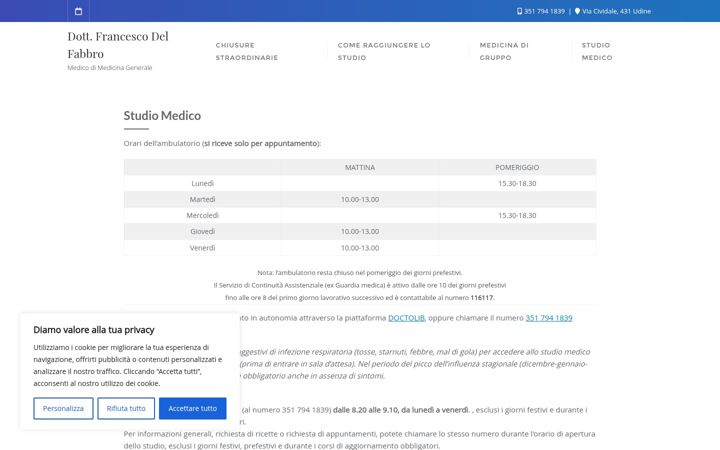Click Lunedì afternoon hours 15.30-18.30

coord(517,183)
